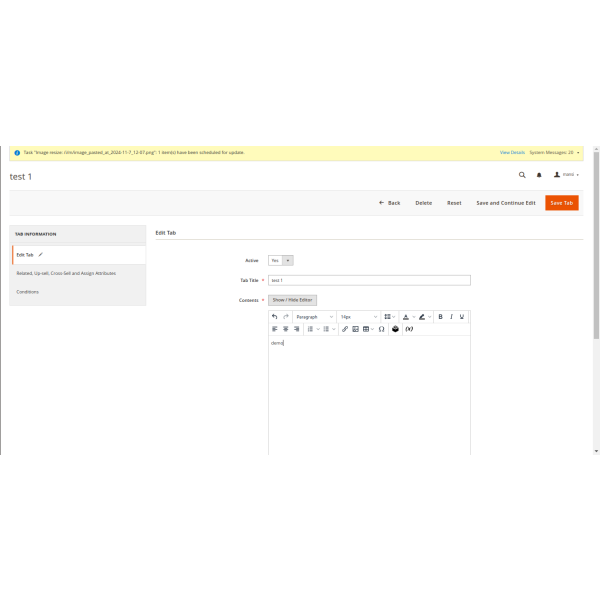Click the undo icon in editor toolbar
This screenshot has height=600, width=600.
[275, 317]
